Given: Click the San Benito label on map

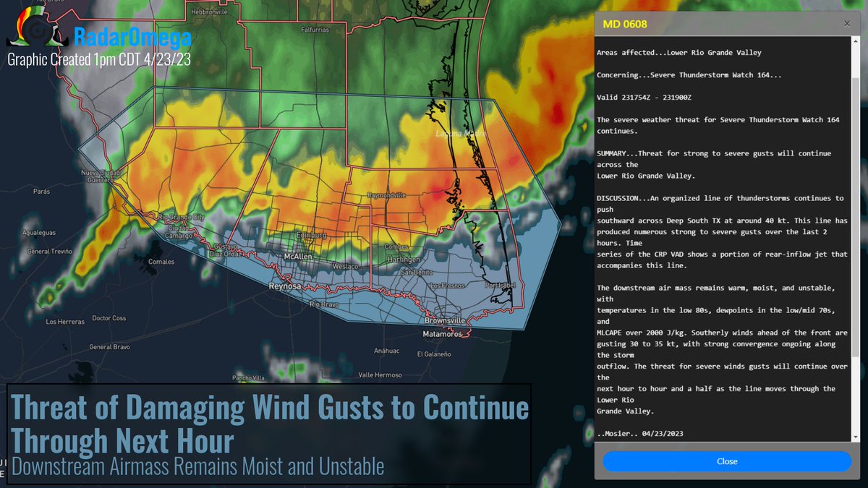Looking at the screenshot, I should (416, 273).
